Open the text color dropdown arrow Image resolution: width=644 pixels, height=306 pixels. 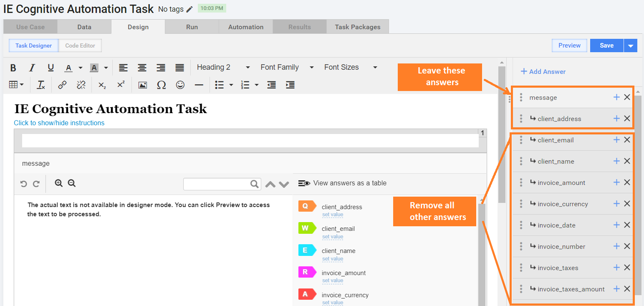81,68
